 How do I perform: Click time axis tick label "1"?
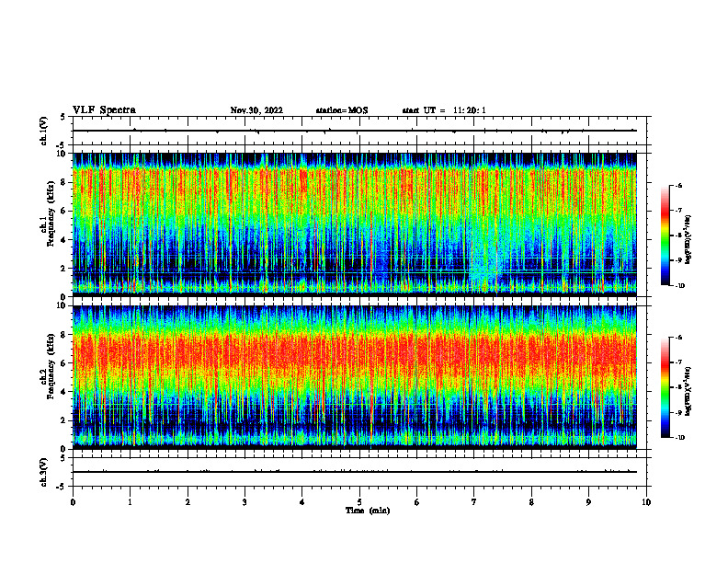pyautogui.click(x=130, y=502)
